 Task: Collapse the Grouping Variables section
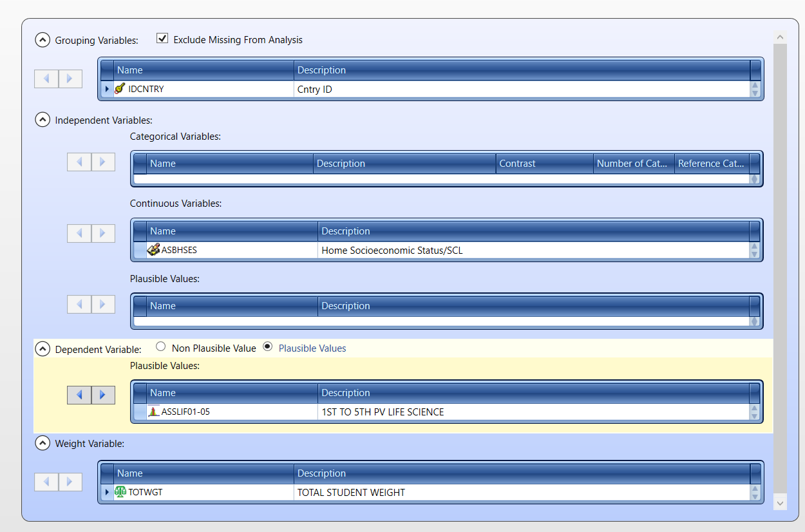click(x=43, y=40)
